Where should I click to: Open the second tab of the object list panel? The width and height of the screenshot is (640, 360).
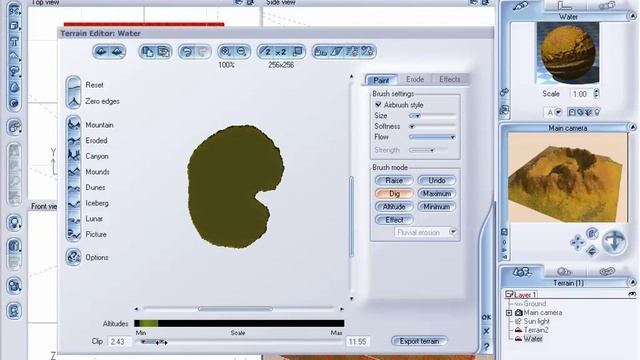tap(565, 271)
